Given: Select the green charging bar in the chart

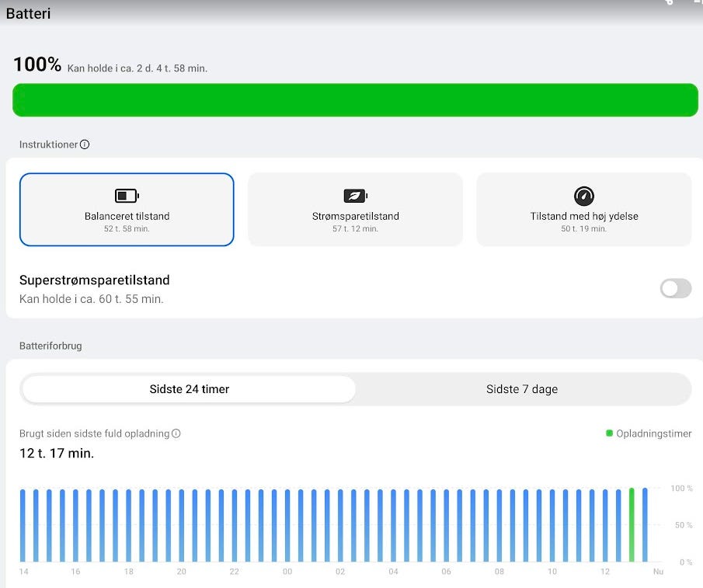Looking at the screenshot, I should coord(632,525).
